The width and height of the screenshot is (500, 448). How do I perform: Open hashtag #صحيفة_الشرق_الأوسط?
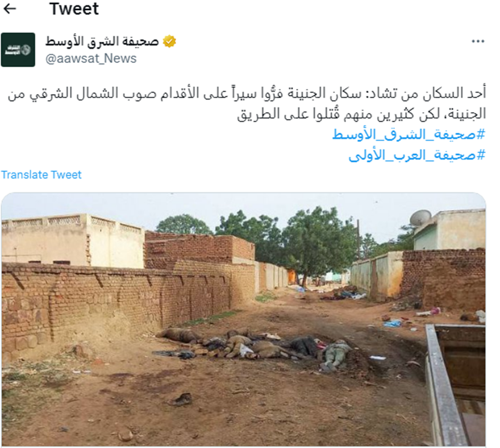point(408,135)
